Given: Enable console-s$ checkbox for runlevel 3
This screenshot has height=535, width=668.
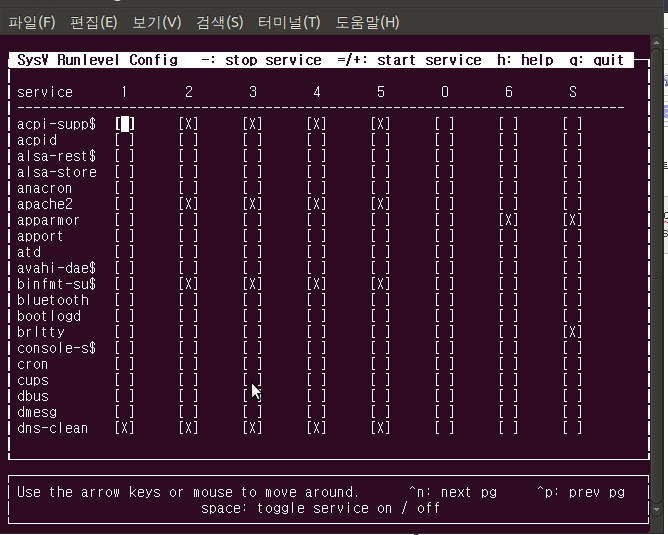Looking at the screenshot, I should pos(252,348).
